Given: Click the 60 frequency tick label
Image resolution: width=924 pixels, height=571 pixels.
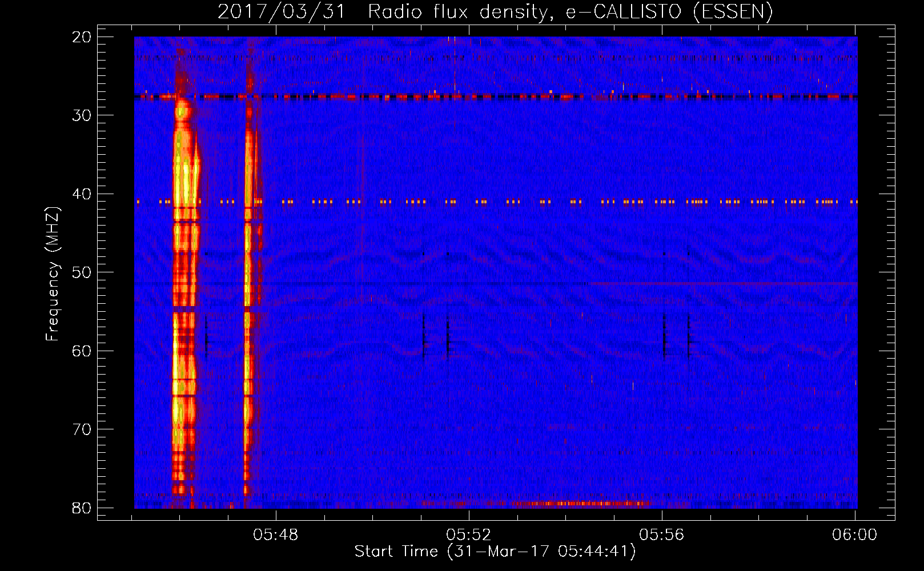Looking at the screenshot, I should 82,351.
